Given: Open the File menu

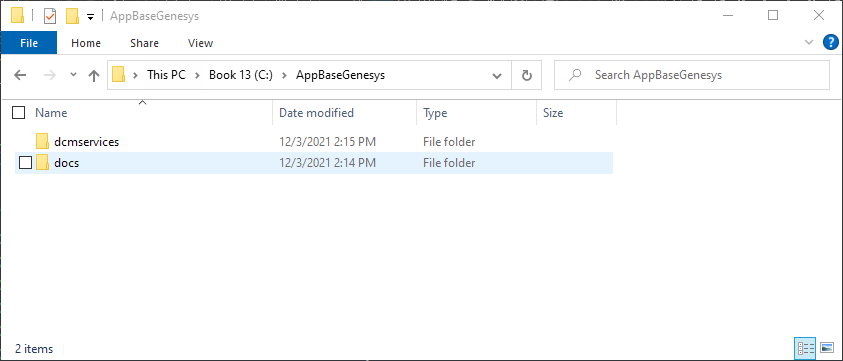Looking at the screenshot, I should 28,43.
